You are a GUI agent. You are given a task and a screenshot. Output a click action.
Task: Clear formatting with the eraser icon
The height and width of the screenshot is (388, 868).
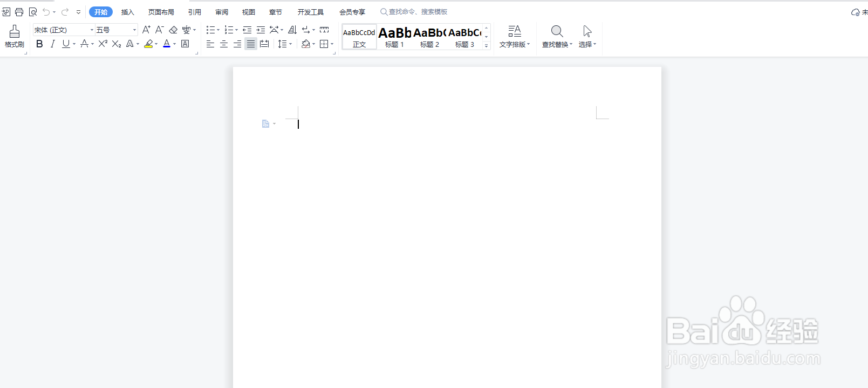[x=173, y=30]
